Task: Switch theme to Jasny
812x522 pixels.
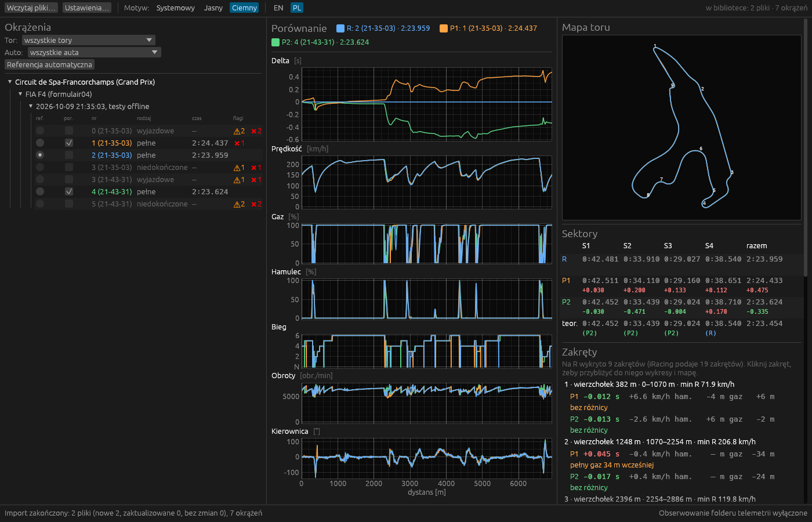Action: click(213, 8)
